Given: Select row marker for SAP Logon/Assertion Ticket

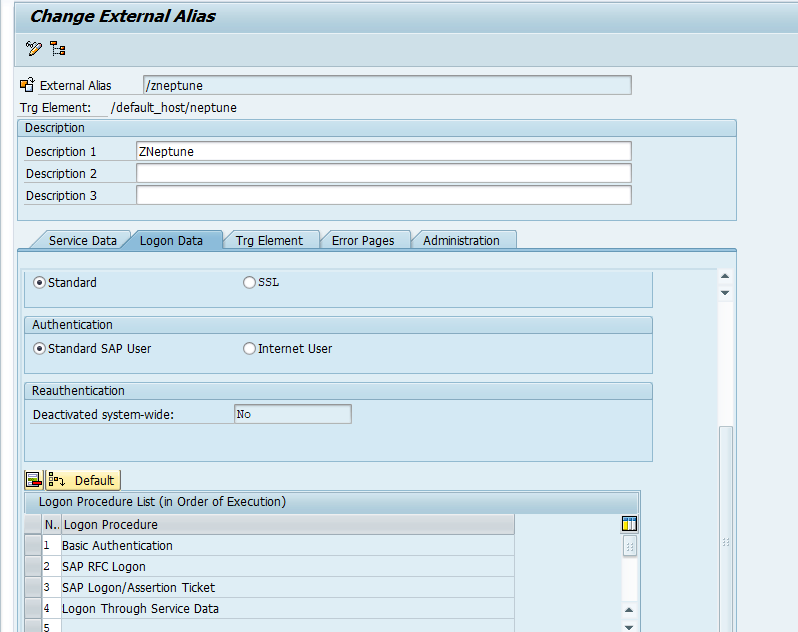Looking at the screenshot, I should (33, 587).
